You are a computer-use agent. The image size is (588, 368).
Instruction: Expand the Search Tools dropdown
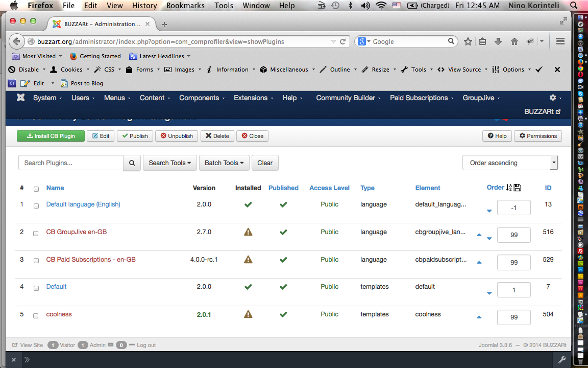(169, 163)
